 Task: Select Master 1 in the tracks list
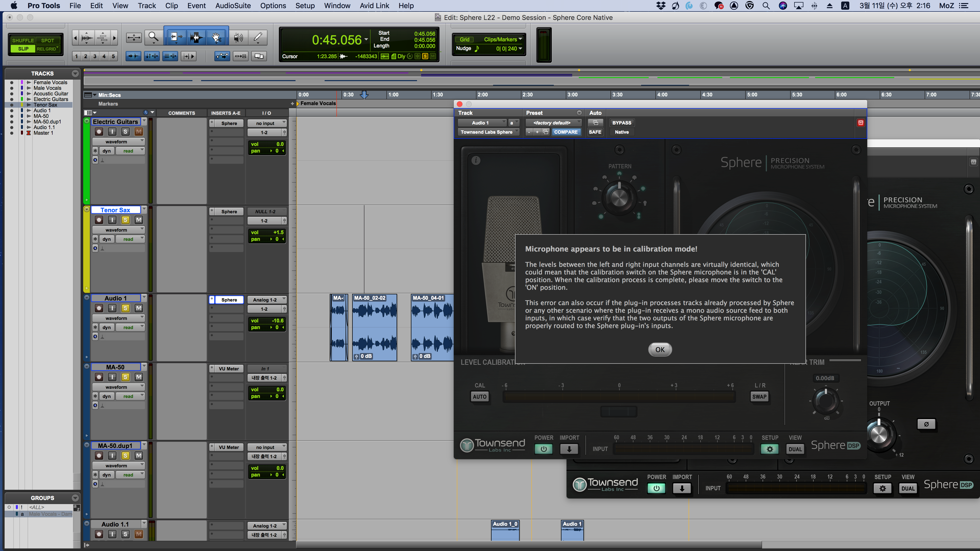tap(43, 133)
